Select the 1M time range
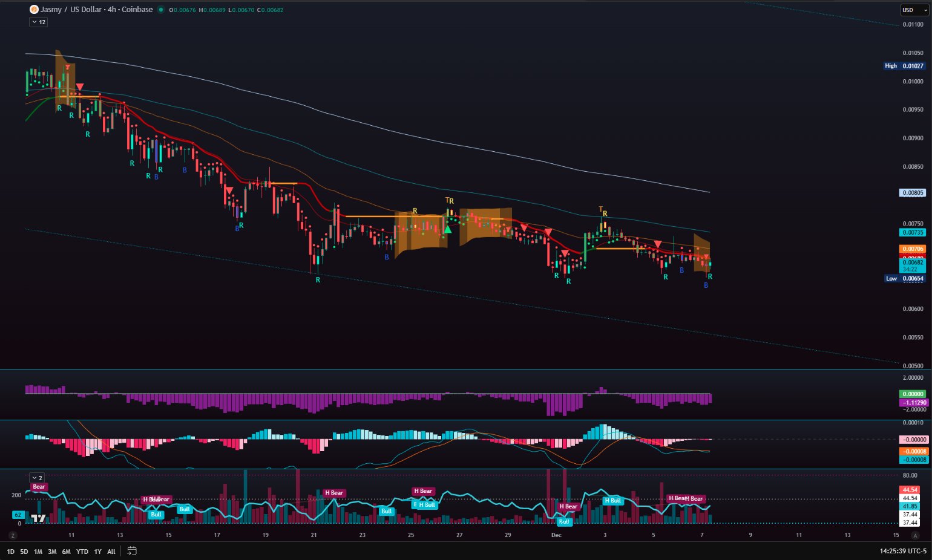This screenshot has width=932, height=560. coord(38,552)
